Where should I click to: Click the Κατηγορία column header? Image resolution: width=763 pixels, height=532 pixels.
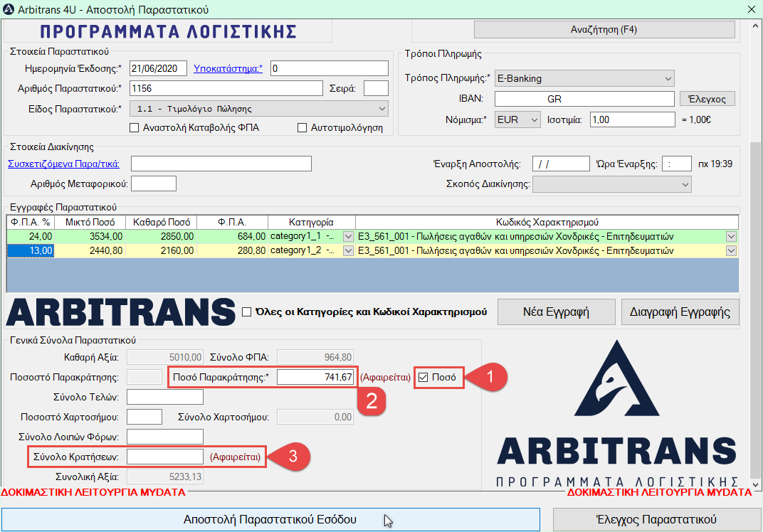[312, 222]
